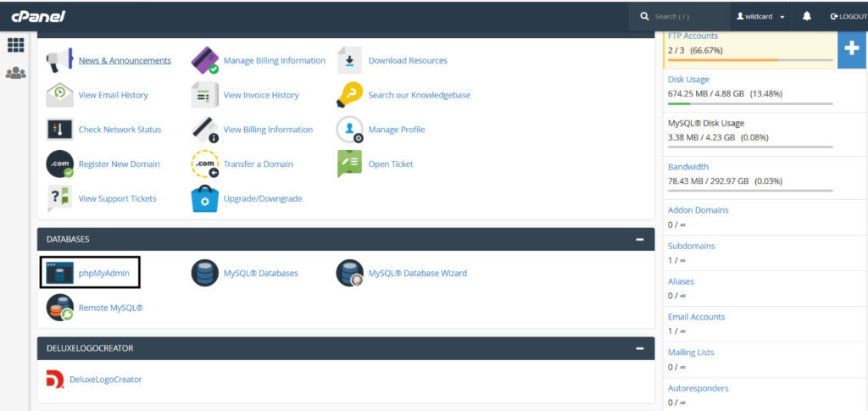Open Transfer a Domain link

(x=259, y=164)
